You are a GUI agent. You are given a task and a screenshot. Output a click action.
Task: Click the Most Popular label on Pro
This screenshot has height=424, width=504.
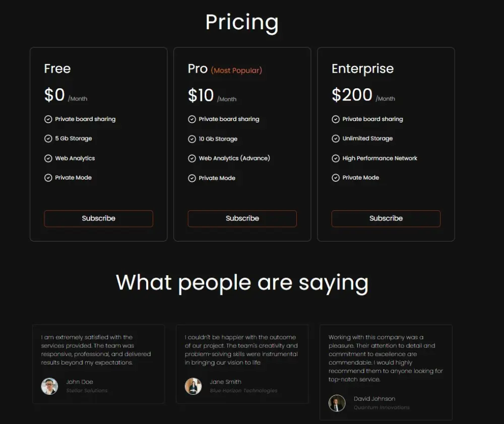pos(236,71)
